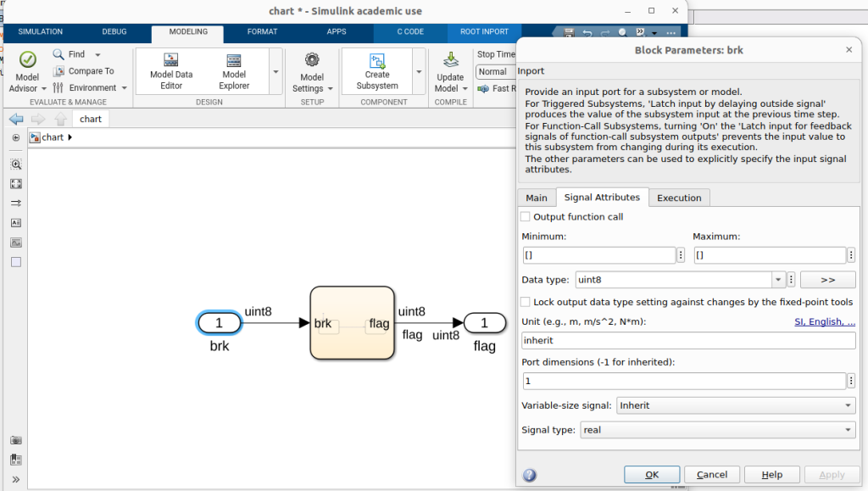Open the Model Advisor
This screenshot has width=868, height=491.
point(27,72)
